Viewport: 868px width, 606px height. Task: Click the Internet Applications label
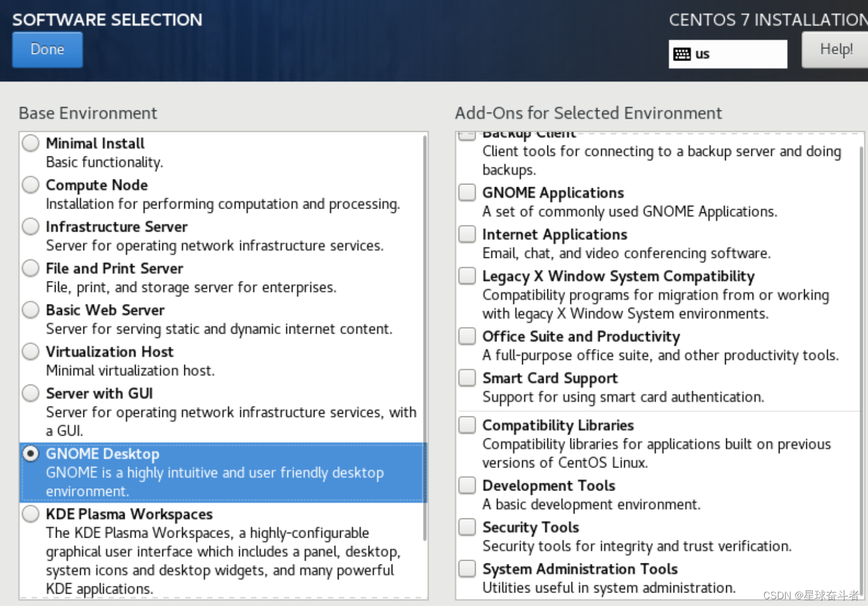555,234
